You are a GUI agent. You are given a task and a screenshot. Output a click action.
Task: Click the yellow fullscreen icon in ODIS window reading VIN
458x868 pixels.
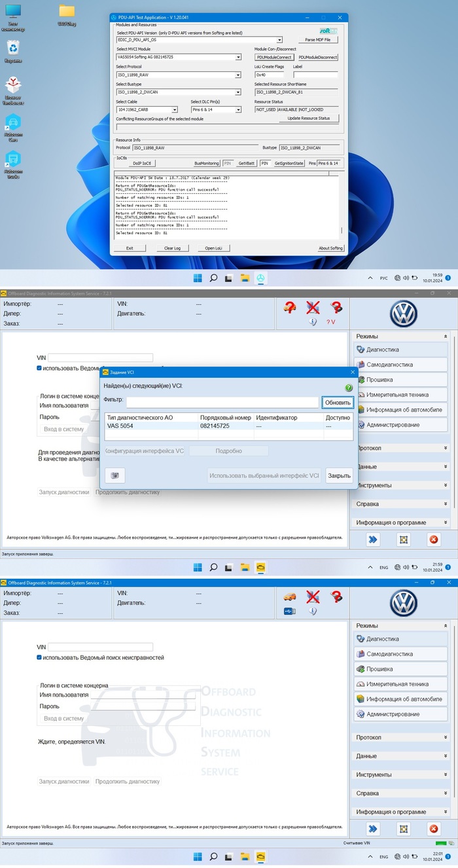[x=403, y=829]
